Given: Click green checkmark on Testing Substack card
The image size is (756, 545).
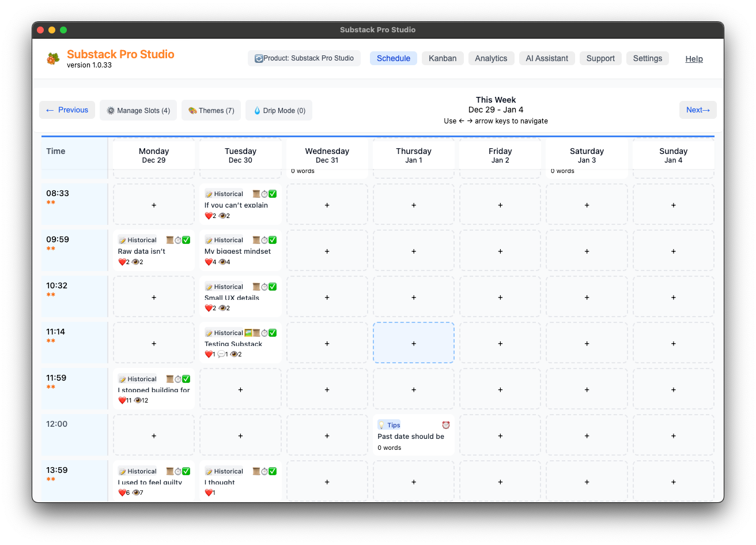Looking at the screenshot, I should [x=273, y=333].
